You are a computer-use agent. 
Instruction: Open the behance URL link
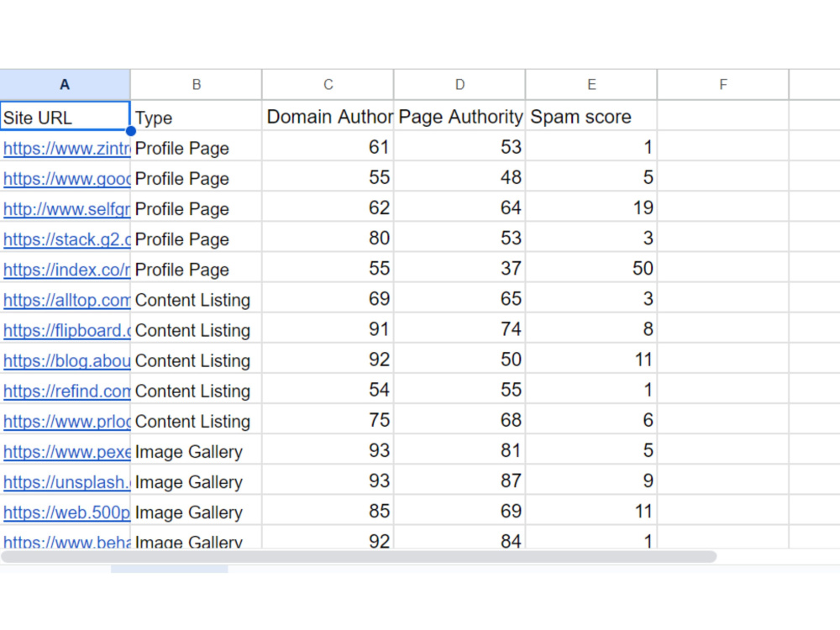tap(66, 541)
